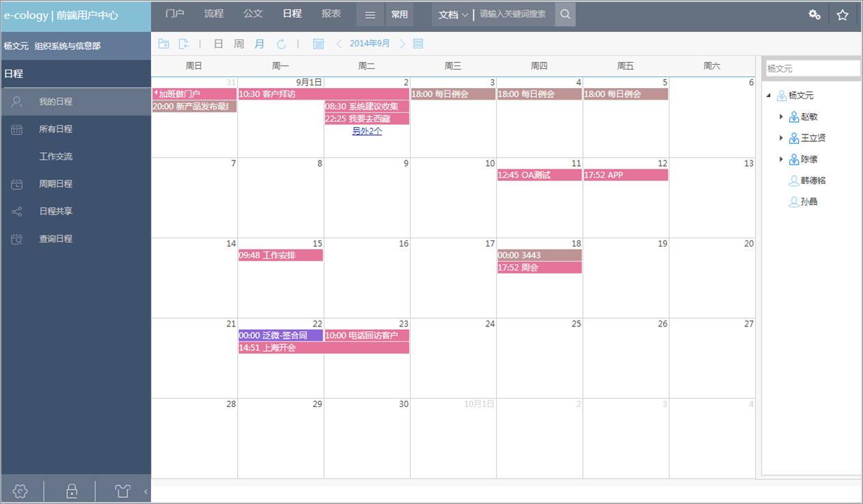Select 周期日程 in the left sidebar
This screenshot has height=504, width=863.
(55, 184)
